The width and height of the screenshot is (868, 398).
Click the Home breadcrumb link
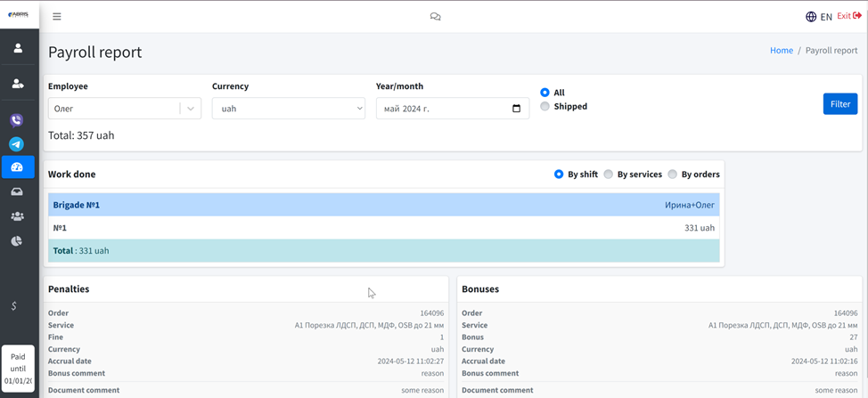pyautogui.click(x=781, y=51)
